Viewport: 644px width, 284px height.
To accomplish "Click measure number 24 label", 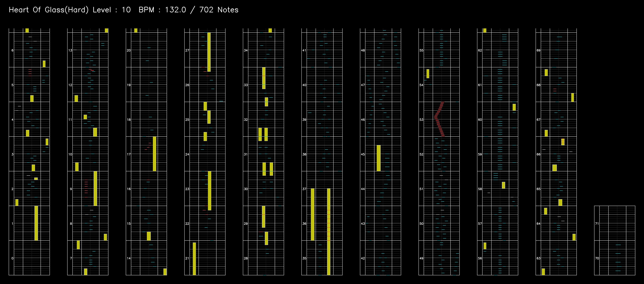I will coord(187,154).
